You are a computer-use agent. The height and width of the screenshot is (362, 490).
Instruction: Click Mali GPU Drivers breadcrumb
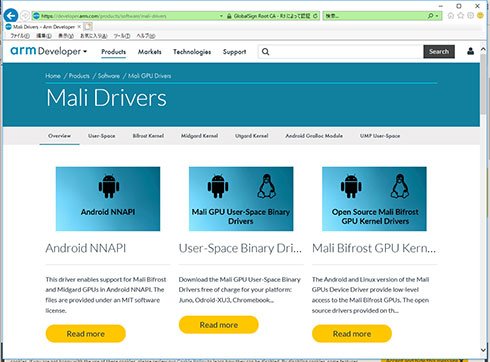tap(149, 76)
